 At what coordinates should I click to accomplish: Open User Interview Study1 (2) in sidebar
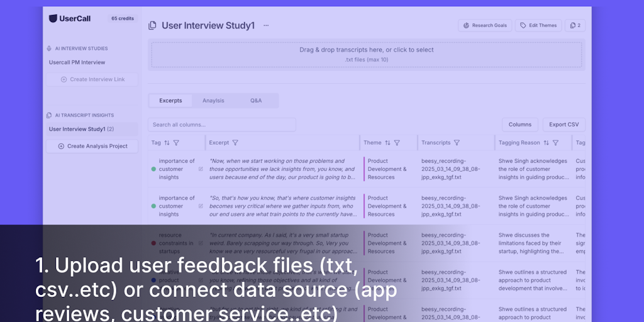[x=92, y=129]
